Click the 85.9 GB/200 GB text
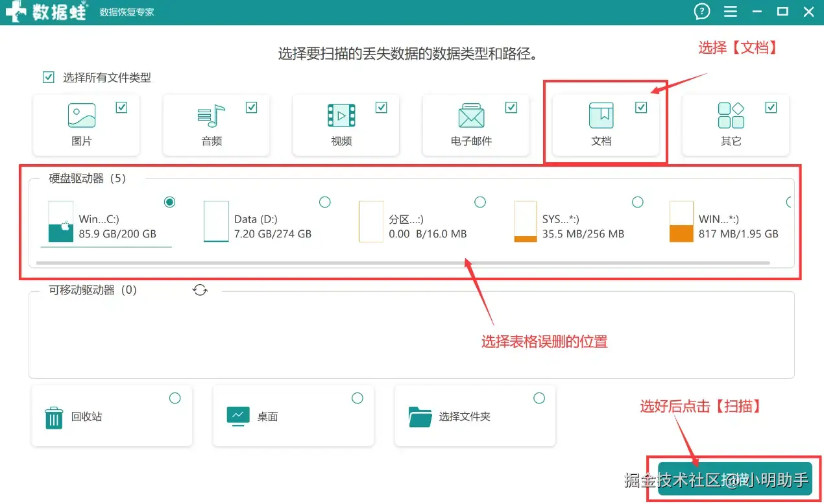 [x=117, y=234]
